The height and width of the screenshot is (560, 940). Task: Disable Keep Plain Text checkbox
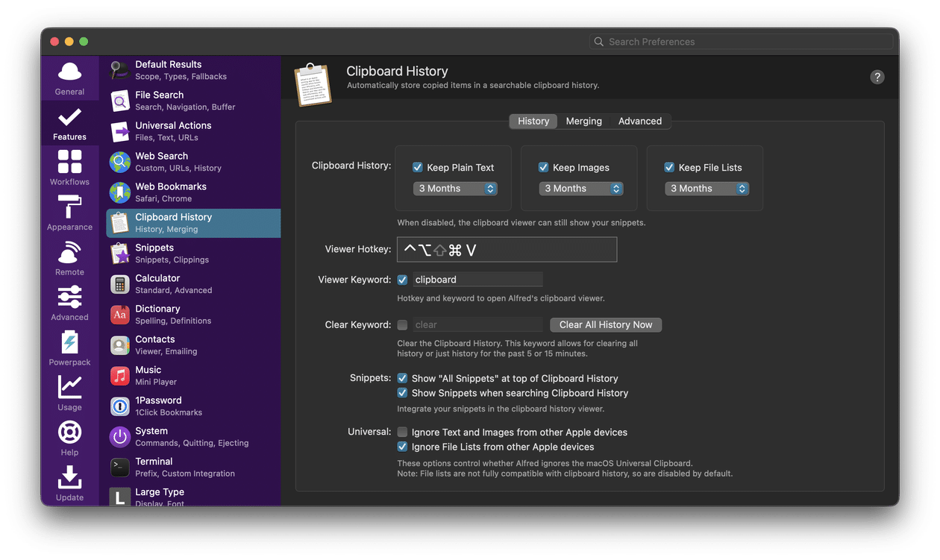418,168
